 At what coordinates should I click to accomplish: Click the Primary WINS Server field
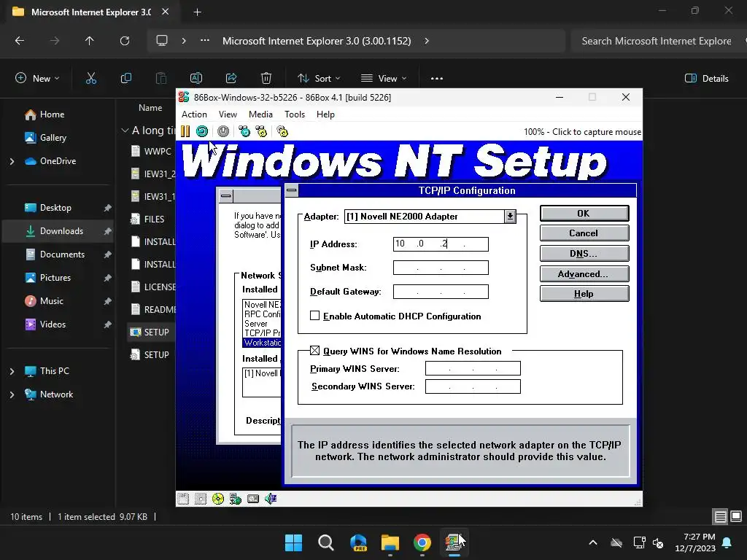tap(473, 368)
